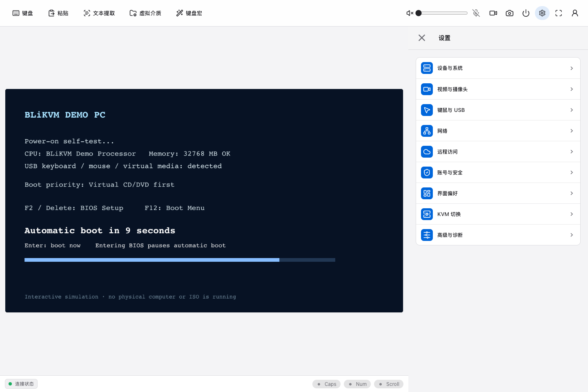This screenshot has height=392, width=588.
Task: Toggle the muted speaker icon
Action: click(x=410, y=13)
